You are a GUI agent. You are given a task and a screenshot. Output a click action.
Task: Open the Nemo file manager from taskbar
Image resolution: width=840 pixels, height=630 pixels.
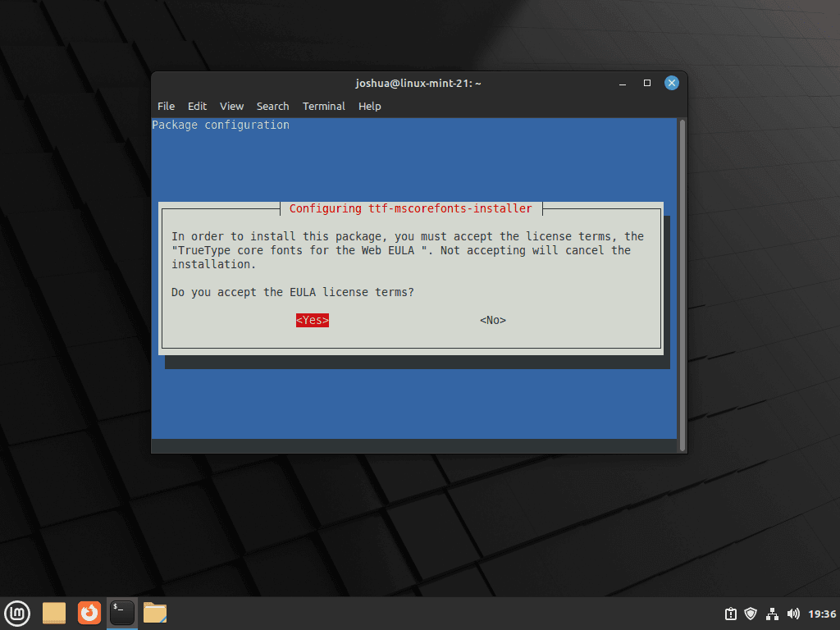click(154, 613)
